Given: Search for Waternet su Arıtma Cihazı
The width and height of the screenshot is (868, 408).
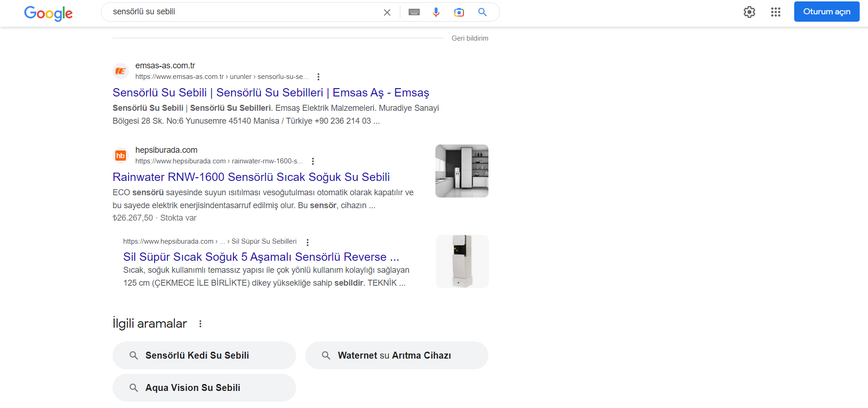Looking at the screenshot, I should 397,355.
